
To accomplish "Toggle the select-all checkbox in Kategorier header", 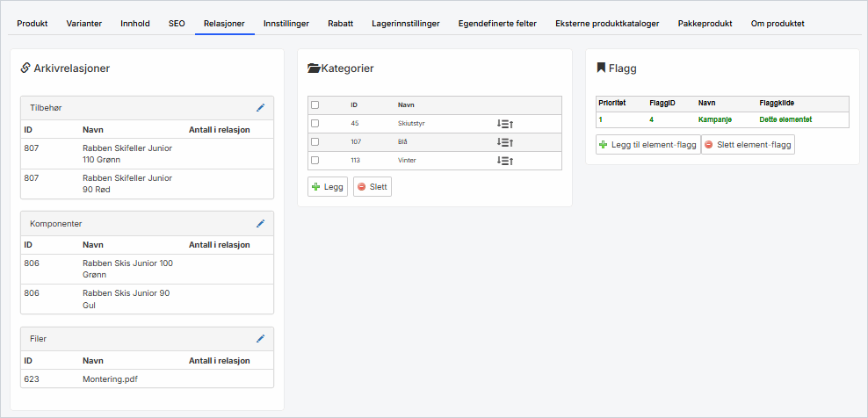I will pyautogui.click(x=315, y=105).
